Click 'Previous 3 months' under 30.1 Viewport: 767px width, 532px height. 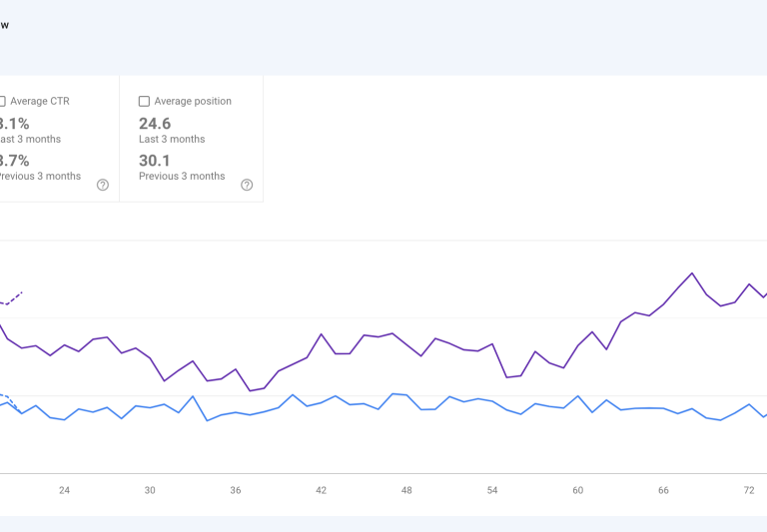pyautogui.click(x=182, y=177)
